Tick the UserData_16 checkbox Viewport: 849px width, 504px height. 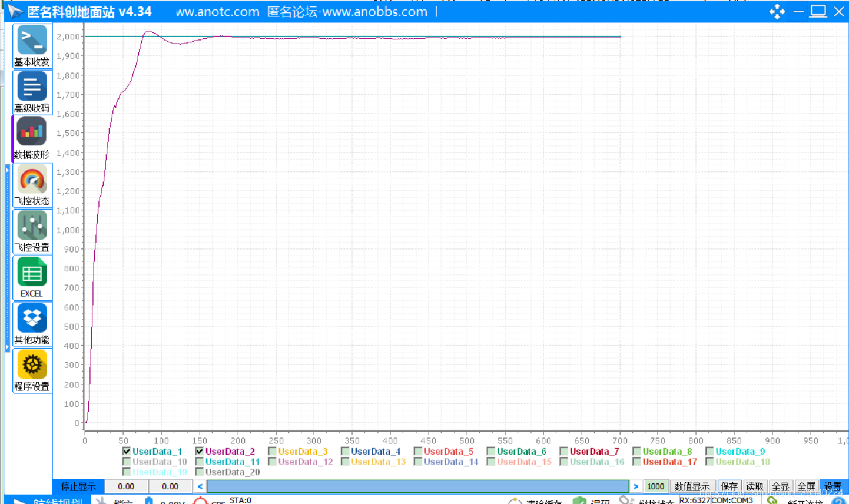(x=564, y=462)
